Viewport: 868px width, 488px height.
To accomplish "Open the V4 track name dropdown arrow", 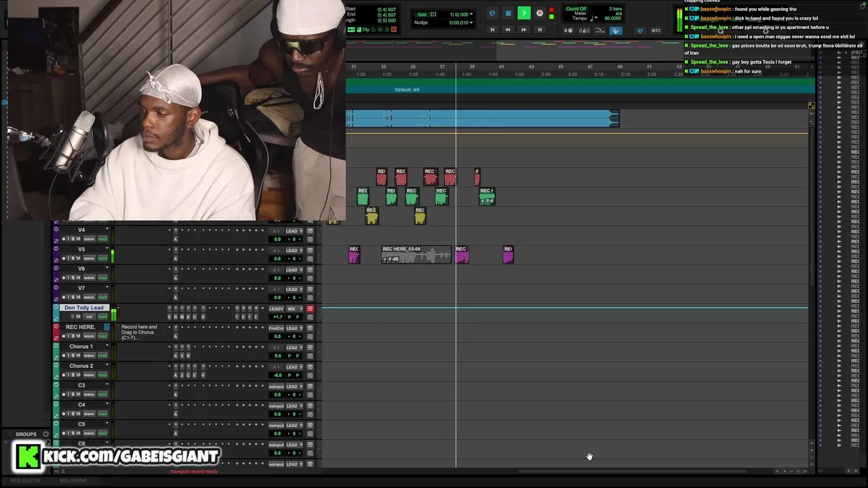I will click(106, 230).
